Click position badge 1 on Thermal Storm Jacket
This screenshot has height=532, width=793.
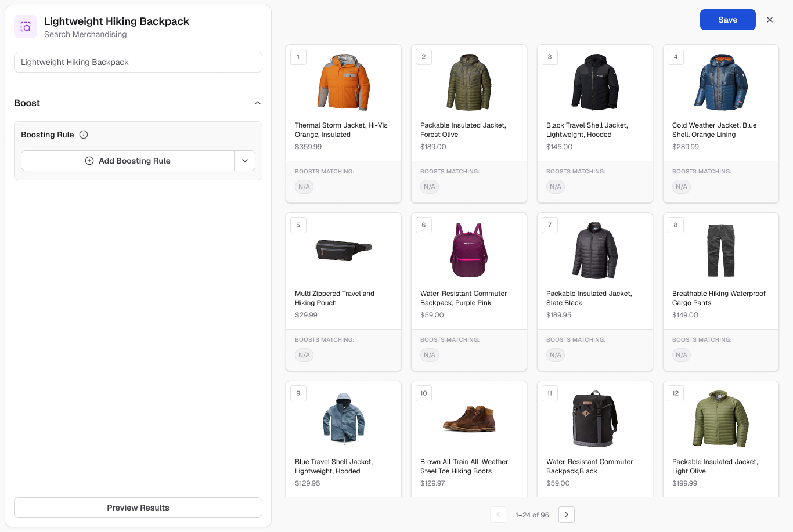(x=298, y=57)
